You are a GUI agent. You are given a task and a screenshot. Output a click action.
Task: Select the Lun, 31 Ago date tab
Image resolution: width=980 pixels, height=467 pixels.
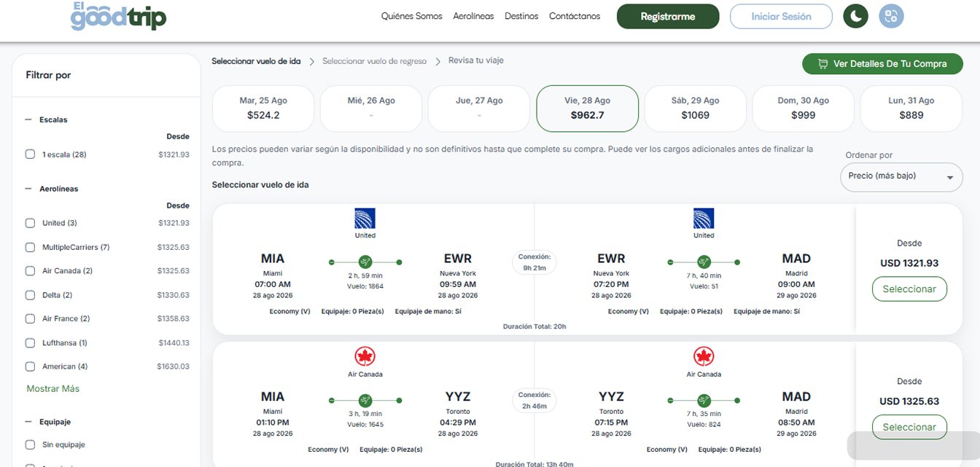pyautogui.click(x=911, y=109)
